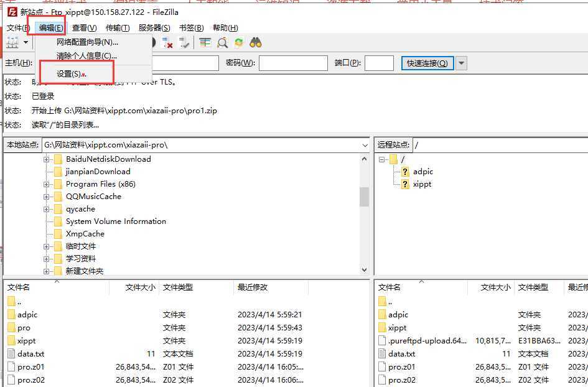588x387 pixels.
Task: Select xippt folder in remote tree
Action: coord(422,184)
